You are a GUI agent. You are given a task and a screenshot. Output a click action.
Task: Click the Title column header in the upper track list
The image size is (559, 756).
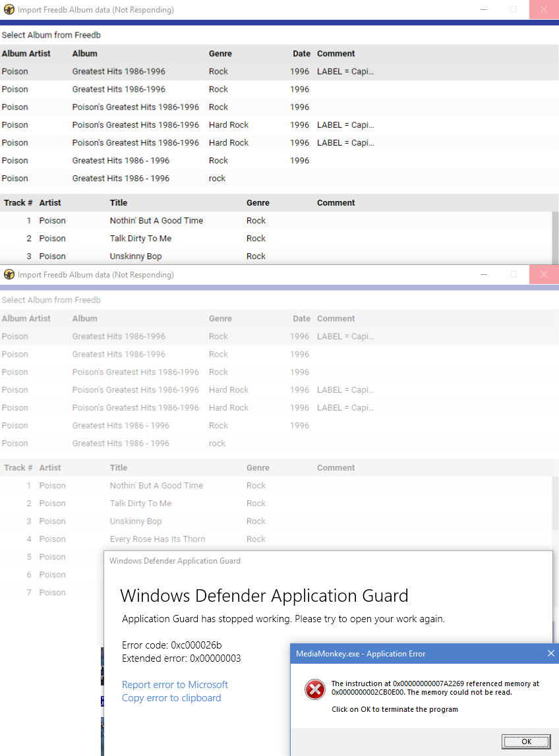[x=119, y=202]
